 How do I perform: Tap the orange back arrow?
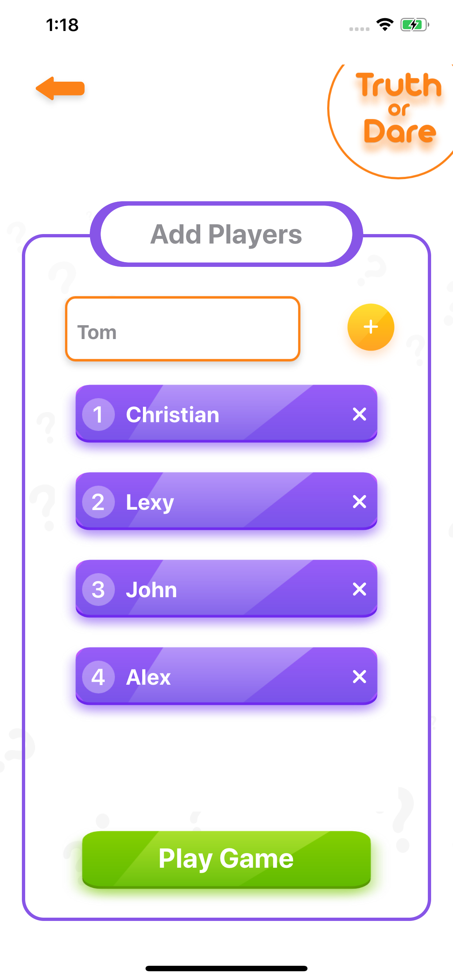tap(60, 88)
